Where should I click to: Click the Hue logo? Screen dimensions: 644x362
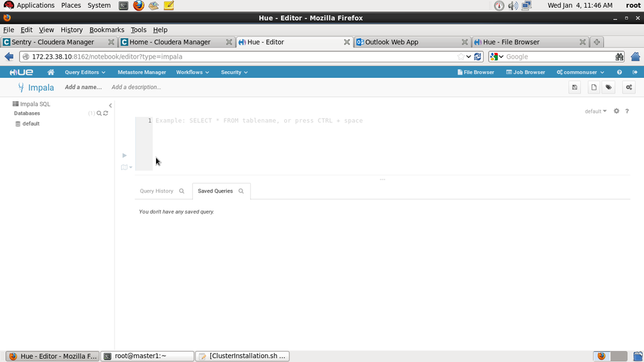coord(21,72)
